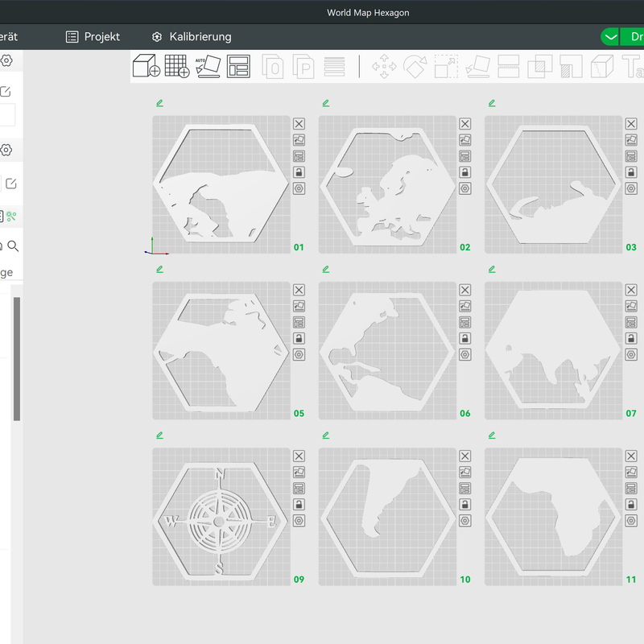Screen dimensions: 644x644
Task: Select the Text shape tool
Action: 633,66
